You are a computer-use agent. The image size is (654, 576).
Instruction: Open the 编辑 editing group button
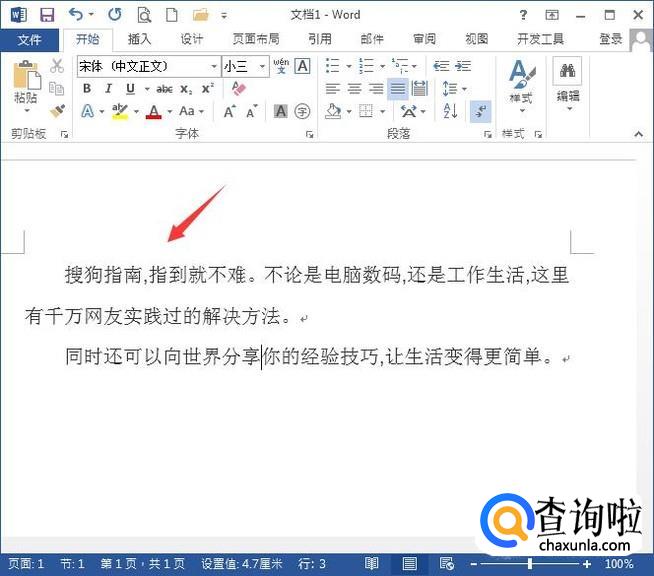568,86
